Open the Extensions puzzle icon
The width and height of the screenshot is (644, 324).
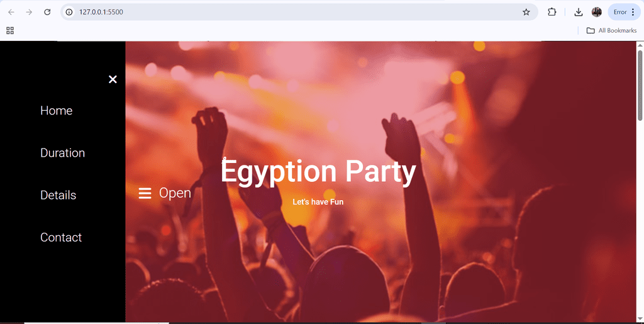(552, 12)
